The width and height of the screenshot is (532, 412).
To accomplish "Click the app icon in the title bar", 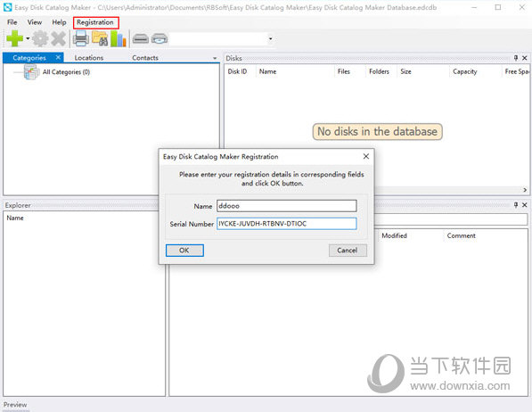I will click(7, 7).
